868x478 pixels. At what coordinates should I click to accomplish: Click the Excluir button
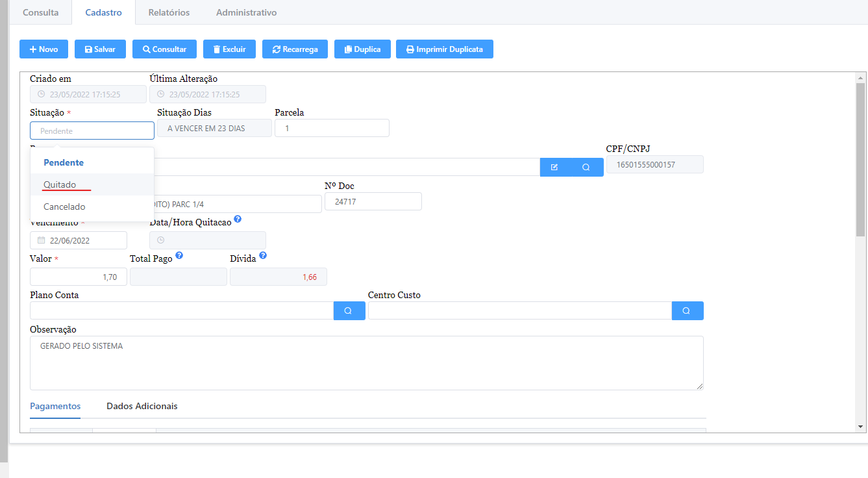[229, 49]
